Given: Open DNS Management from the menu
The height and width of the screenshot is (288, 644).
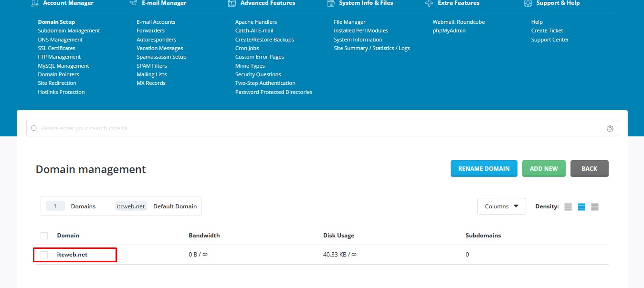Looking at the screenshot, I should coord(60,40).
